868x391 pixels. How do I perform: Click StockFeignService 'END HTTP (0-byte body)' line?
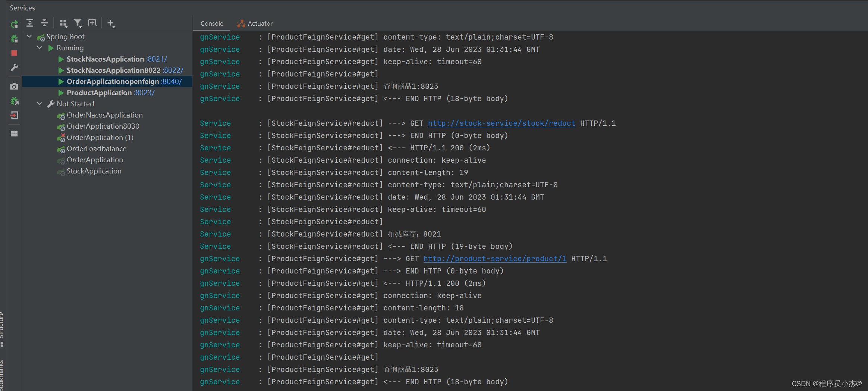coord(448,135)
